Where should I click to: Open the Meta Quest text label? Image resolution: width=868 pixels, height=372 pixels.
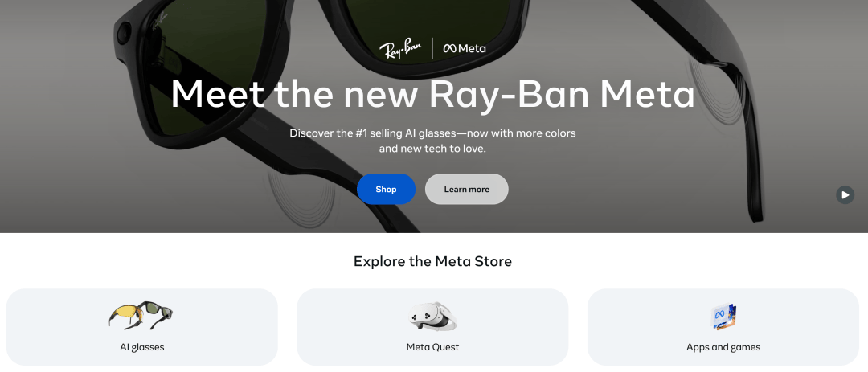pyautogui.click(x=432, y=348)
